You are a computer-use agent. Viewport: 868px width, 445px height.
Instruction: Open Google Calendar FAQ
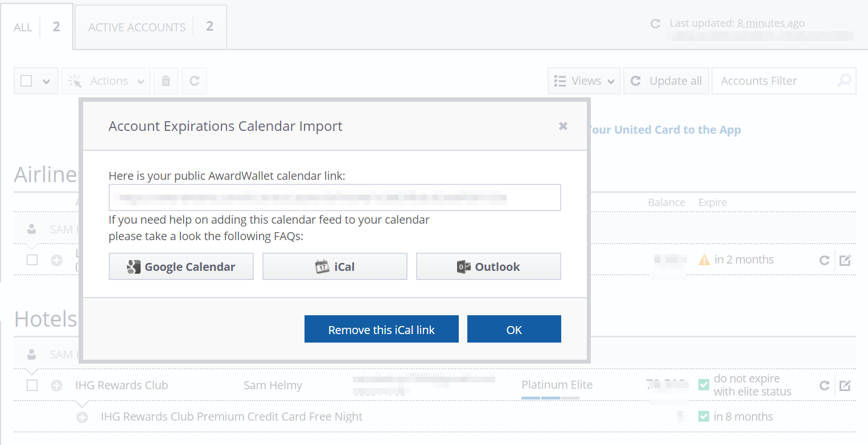pos(181,266)
